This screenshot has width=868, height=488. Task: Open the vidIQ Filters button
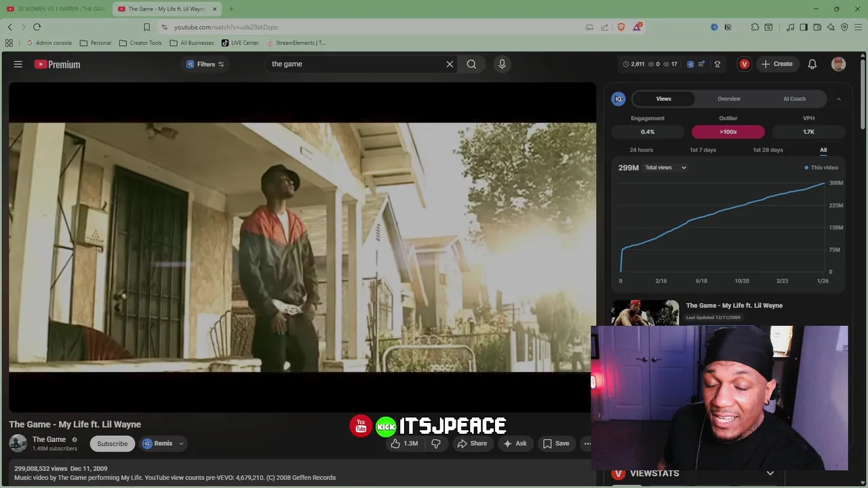pyautogui.click(x=205, y=64)
